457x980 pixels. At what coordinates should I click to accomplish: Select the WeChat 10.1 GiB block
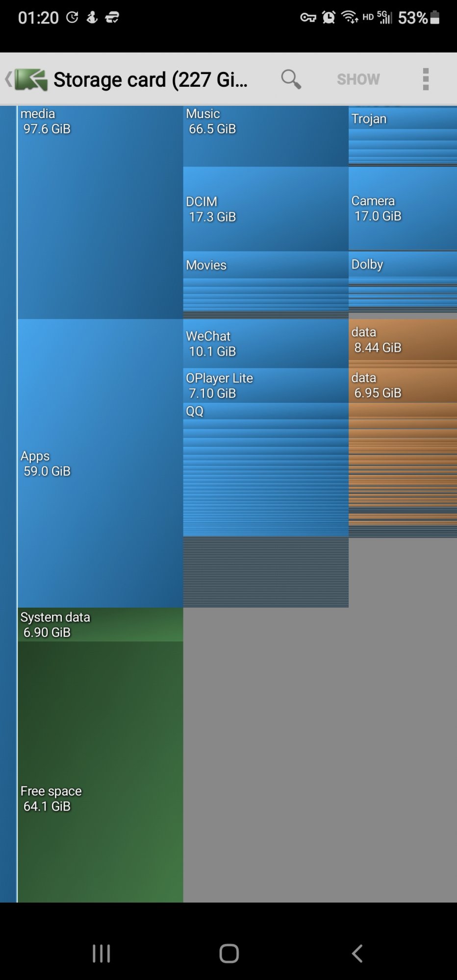265,343
